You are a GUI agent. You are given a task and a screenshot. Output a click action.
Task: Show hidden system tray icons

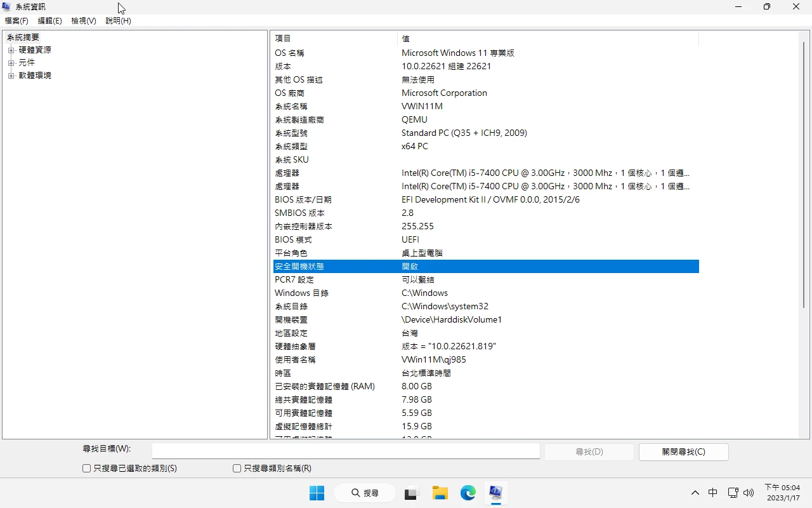pos(695,493)
